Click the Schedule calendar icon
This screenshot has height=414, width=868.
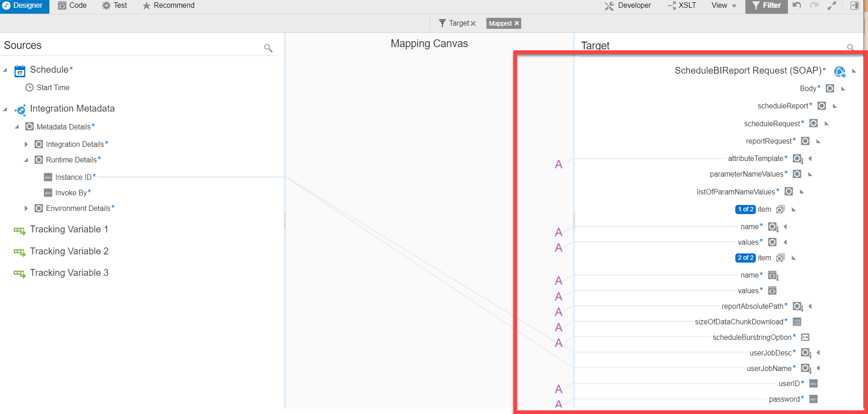pos(20,71)
